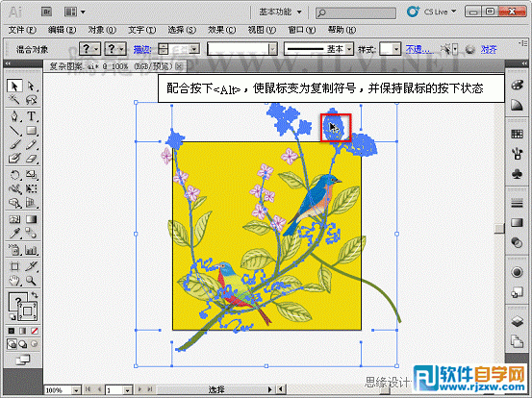
Task: Select the Pen tool
Action: 14,116
